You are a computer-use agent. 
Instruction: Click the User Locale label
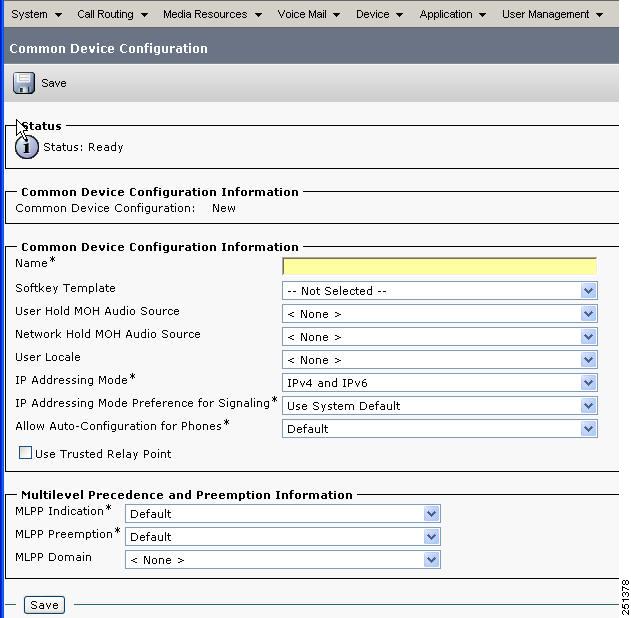point(48,357)
